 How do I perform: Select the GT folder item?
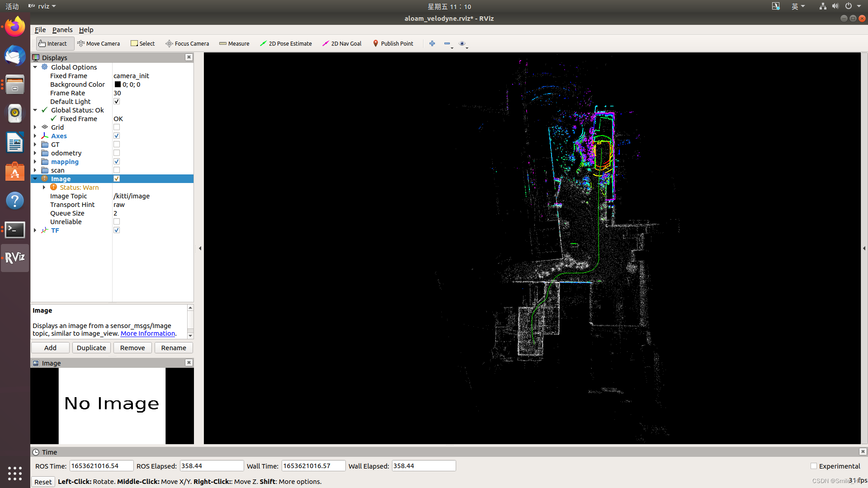click(55, 145)
